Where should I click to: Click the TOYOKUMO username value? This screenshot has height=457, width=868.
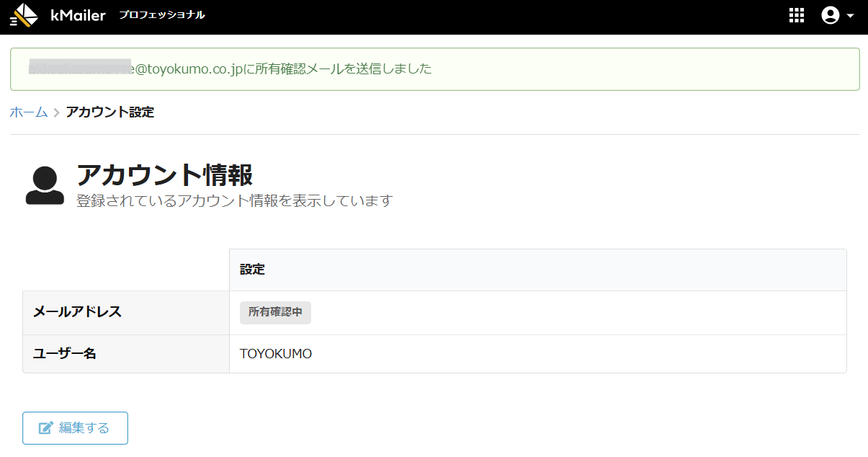point(276,354)
